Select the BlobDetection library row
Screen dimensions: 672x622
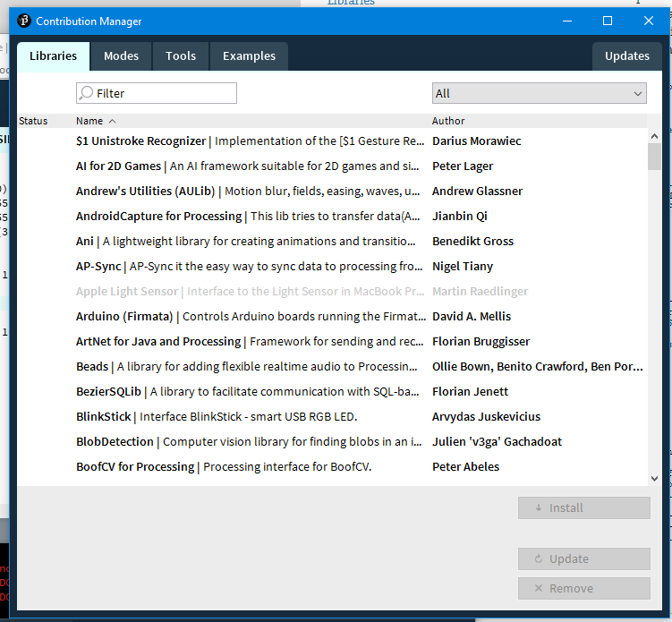(x=332, y=442)
